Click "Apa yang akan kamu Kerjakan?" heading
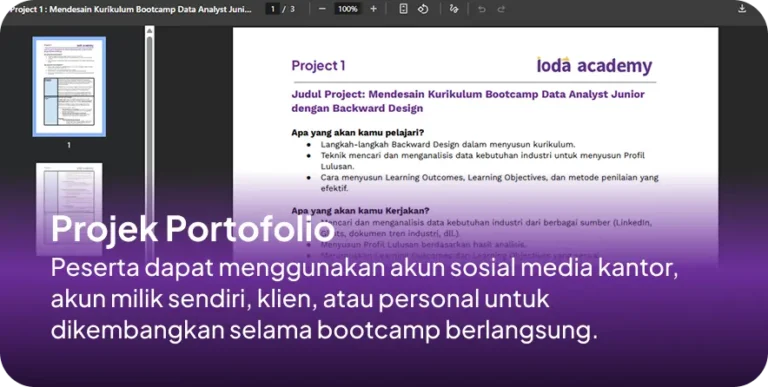The image size is (768, 387). pos(360,211)
